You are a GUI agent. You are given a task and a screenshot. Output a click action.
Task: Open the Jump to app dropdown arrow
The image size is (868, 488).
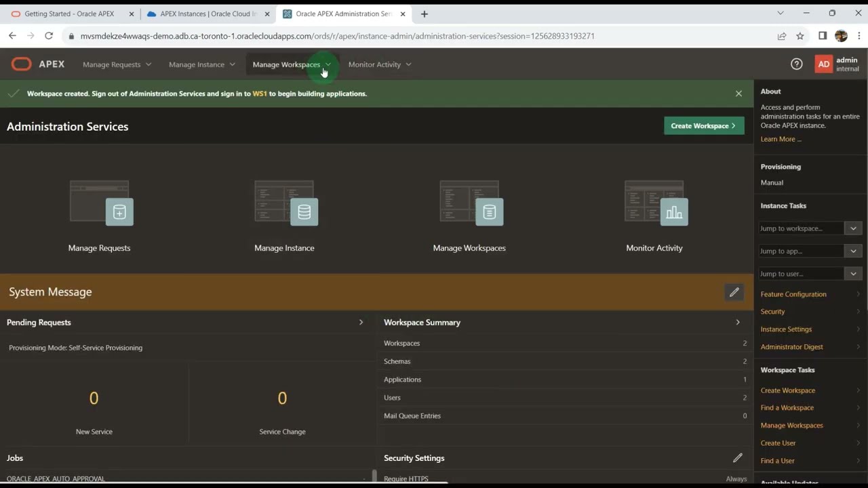pyautogui.click(x=853, y=251)
